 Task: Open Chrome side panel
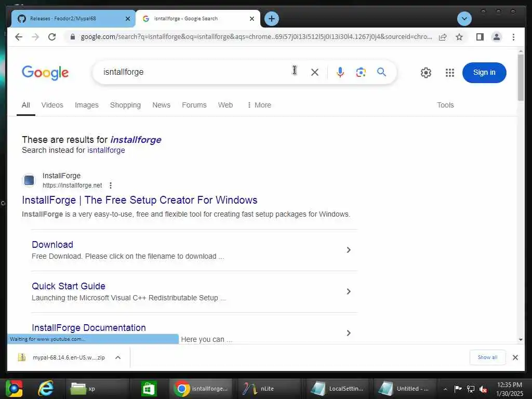point(480,37)
